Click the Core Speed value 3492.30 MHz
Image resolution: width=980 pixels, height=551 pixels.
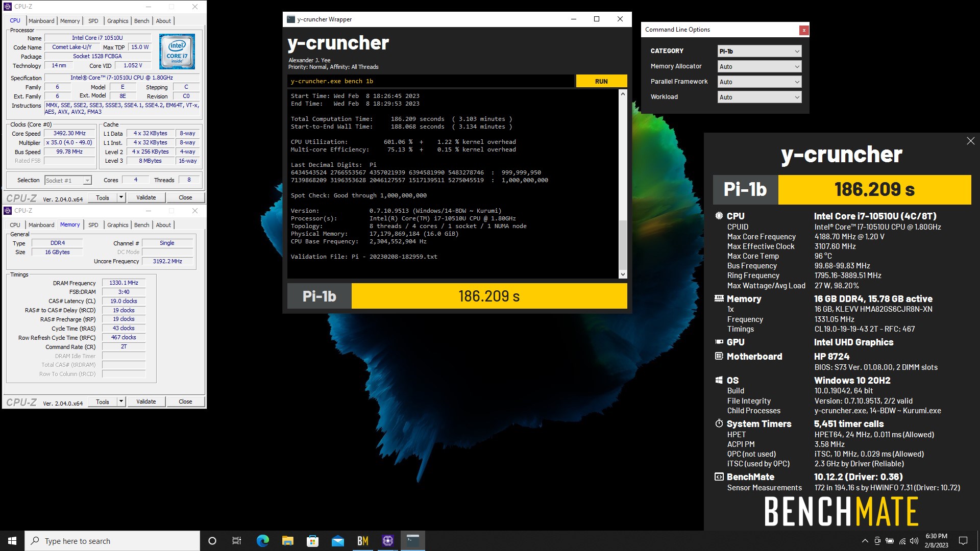tap(69, 133)
